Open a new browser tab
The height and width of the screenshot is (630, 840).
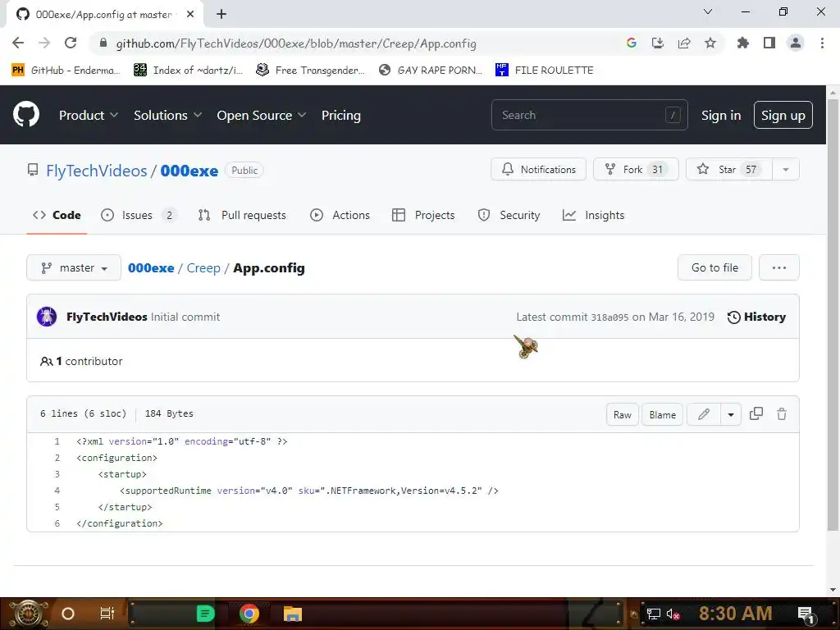221,14
